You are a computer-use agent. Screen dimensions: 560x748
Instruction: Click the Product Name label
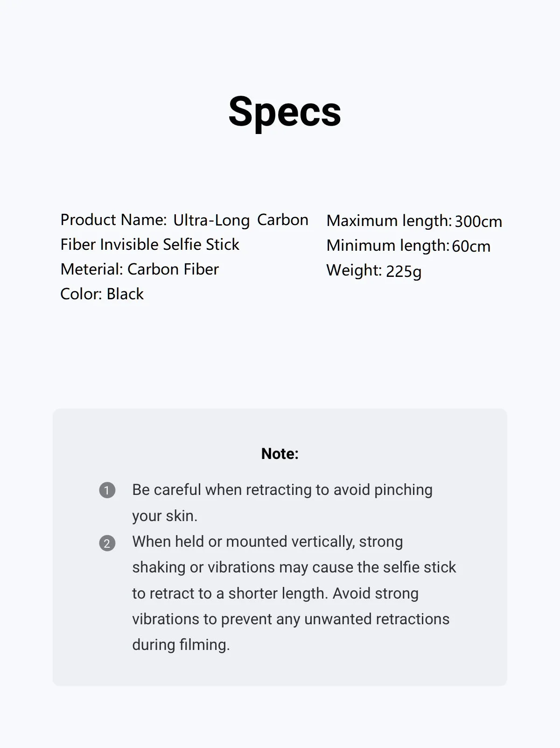113,220
